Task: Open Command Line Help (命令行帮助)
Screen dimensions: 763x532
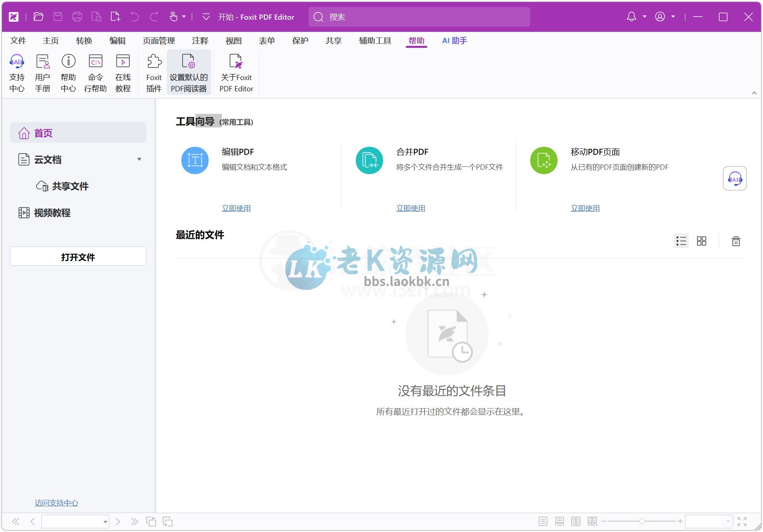Action: pos(96,73)
